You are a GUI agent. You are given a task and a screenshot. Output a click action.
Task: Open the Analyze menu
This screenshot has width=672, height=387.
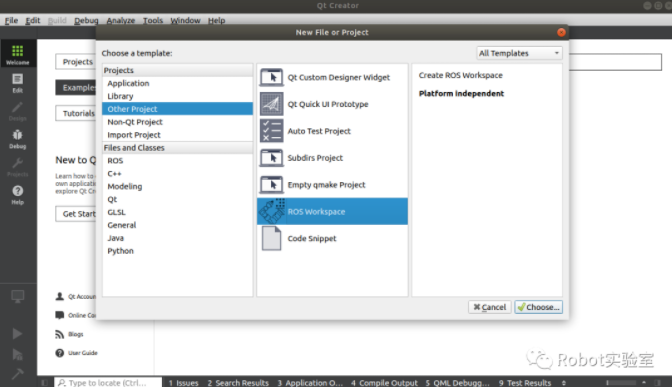[x=120, y=20]
